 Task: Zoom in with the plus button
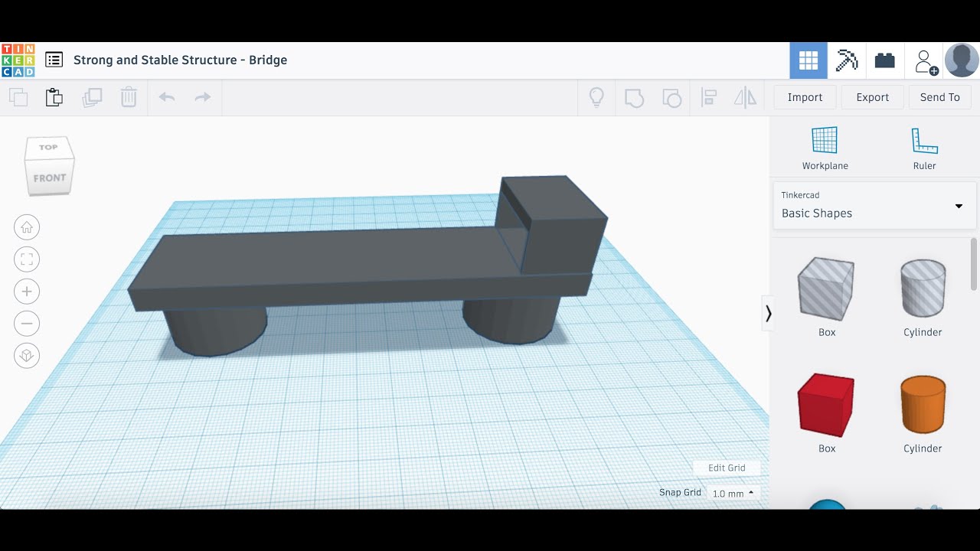coord(27,292)
